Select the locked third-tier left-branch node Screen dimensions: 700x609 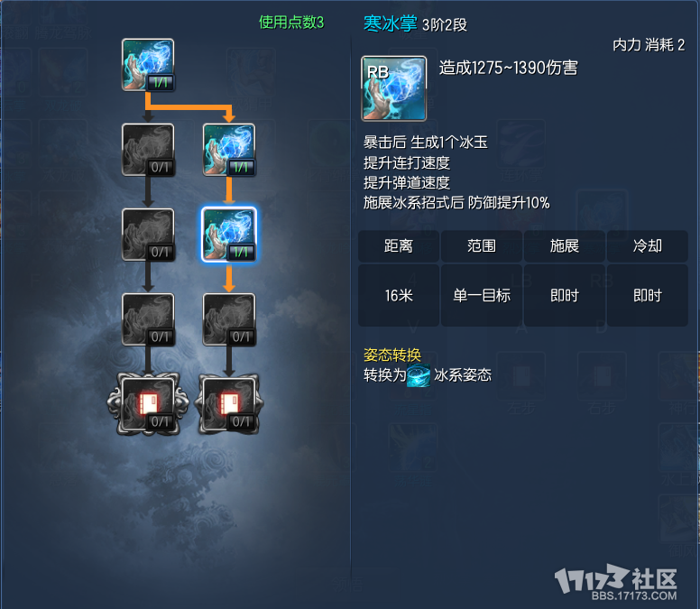[x=148, y=235]
